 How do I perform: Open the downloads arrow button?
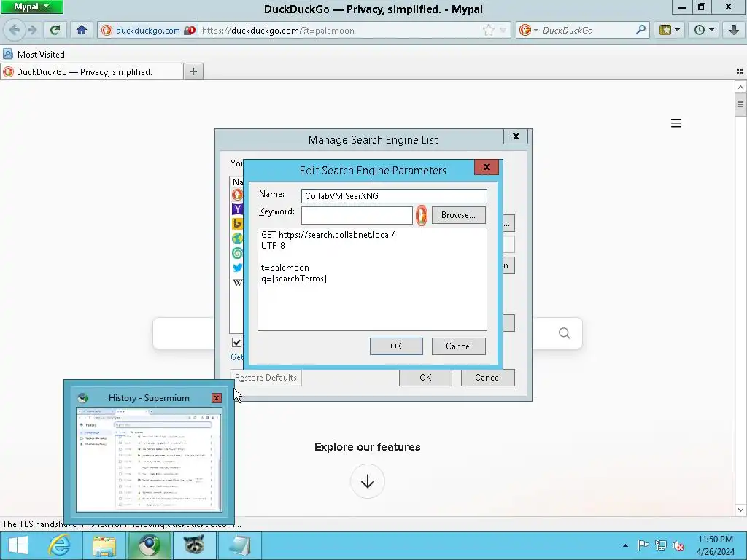[734, 31]
